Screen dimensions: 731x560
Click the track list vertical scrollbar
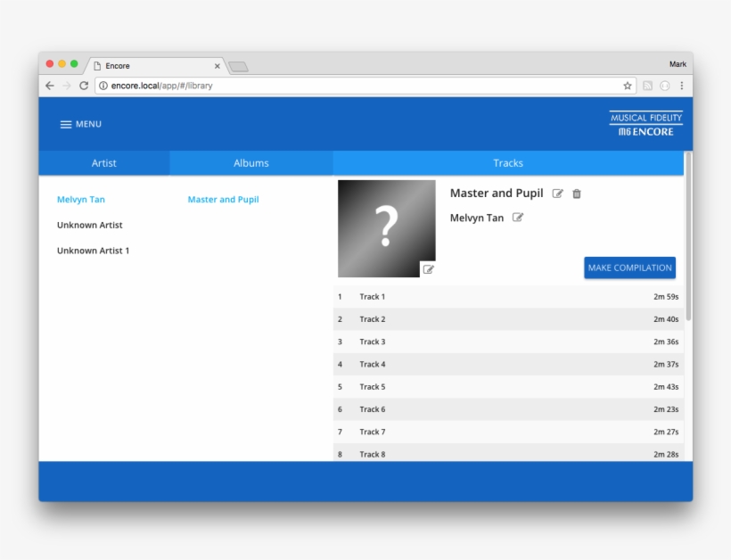click(x=688, y=241)
